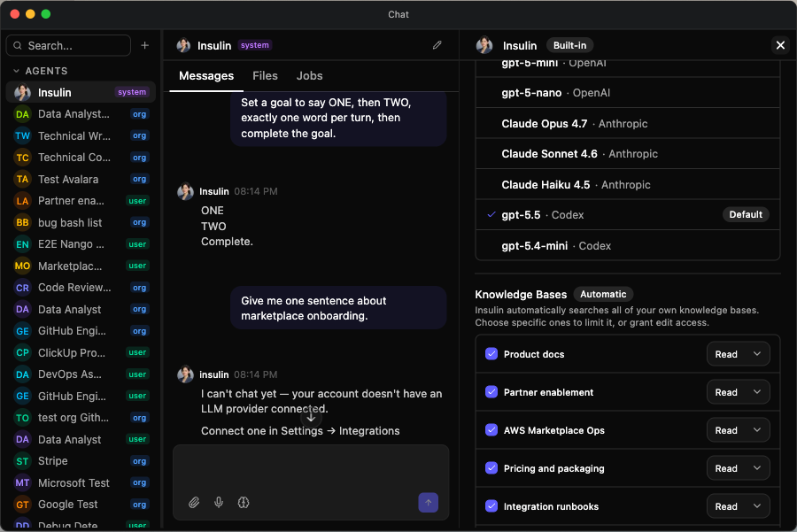Select the Claude Opus 4.7 model
Screen dimensions: 797x532
tap(627, 123)
